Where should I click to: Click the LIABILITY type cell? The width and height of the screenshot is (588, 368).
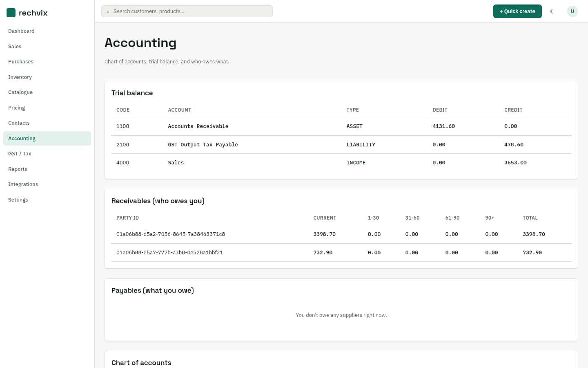(361, 145)
